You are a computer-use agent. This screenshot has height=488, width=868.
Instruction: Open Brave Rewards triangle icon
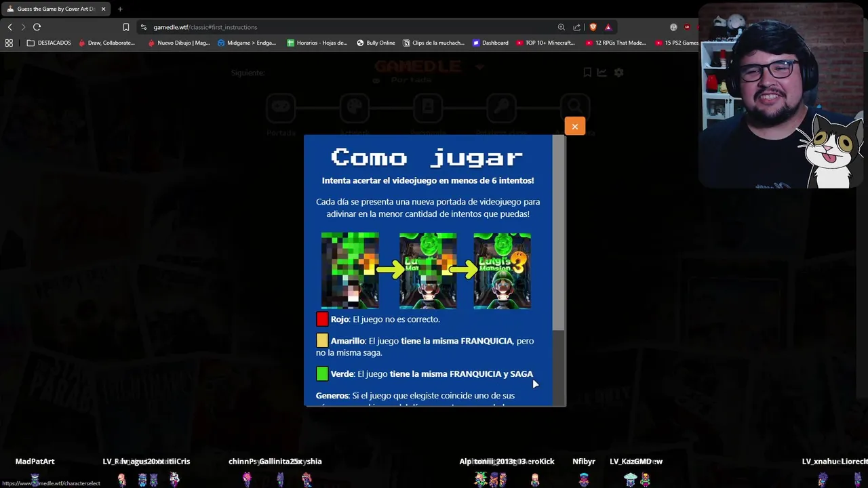[608, 27]
